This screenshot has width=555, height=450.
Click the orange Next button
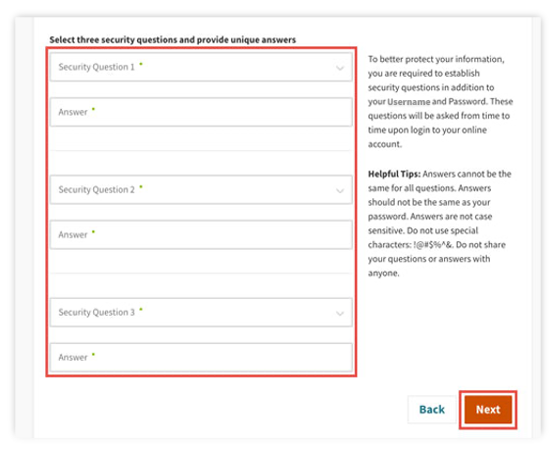pos(488,410)
